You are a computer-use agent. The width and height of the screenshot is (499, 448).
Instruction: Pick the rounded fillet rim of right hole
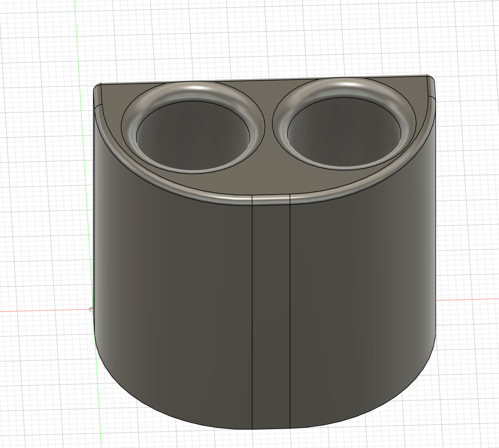(345, 87)
